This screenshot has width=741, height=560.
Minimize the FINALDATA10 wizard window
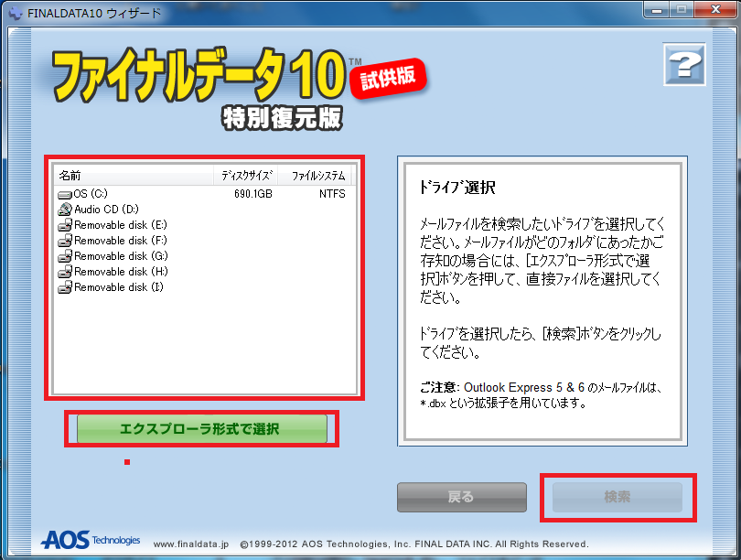click(657, 9)
